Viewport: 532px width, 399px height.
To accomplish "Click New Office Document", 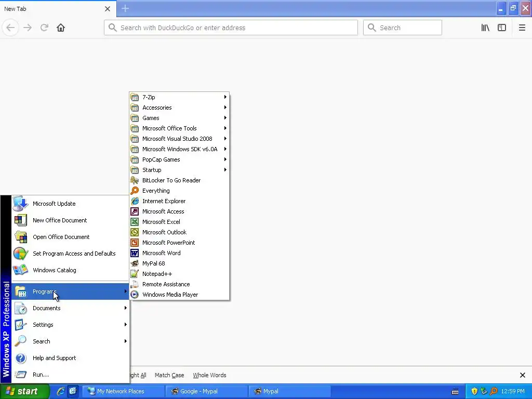I will click(x=70, y=220).
